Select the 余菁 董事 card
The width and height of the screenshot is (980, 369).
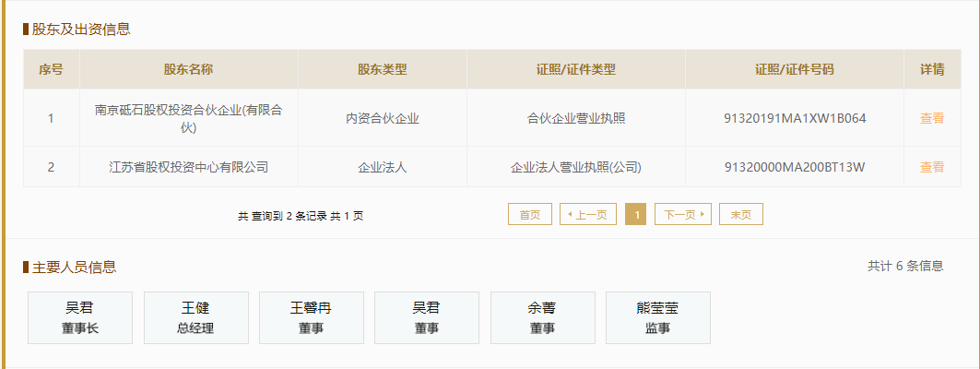542,317
